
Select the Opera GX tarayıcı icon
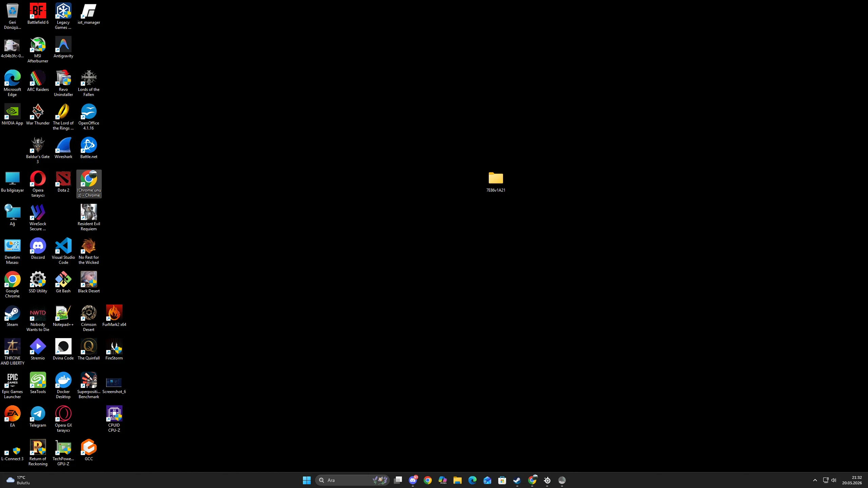tap(63, 419)
